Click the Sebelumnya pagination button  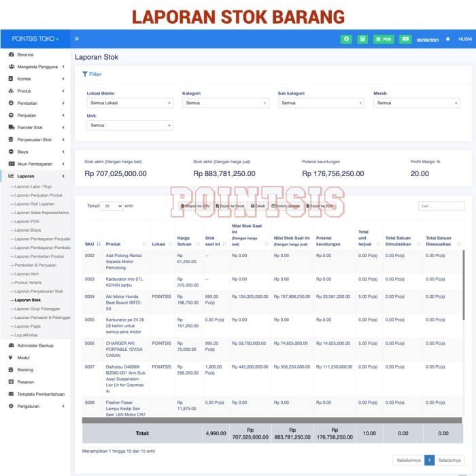tap(409, 460)
